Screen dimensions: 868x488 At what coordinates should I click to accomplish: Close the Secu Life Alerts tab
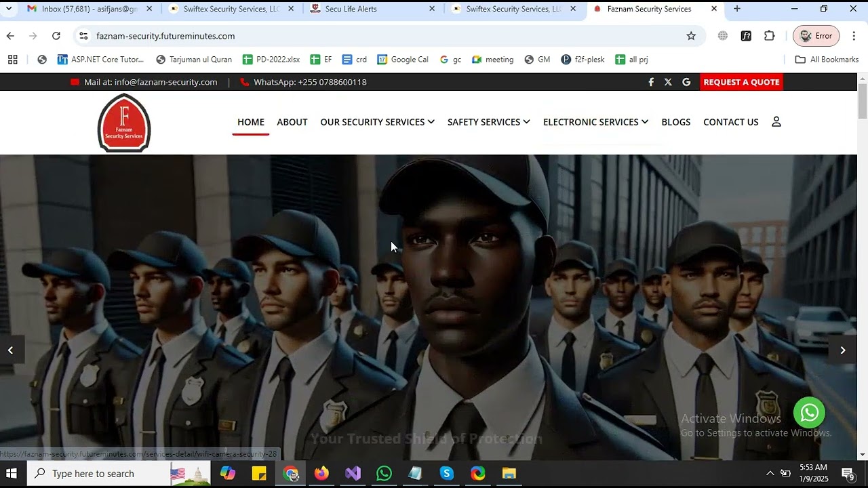point(433,9)
